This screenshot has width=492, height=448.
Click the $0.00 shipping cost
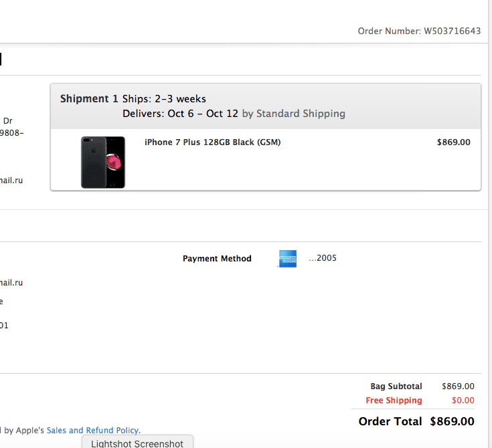463,401
